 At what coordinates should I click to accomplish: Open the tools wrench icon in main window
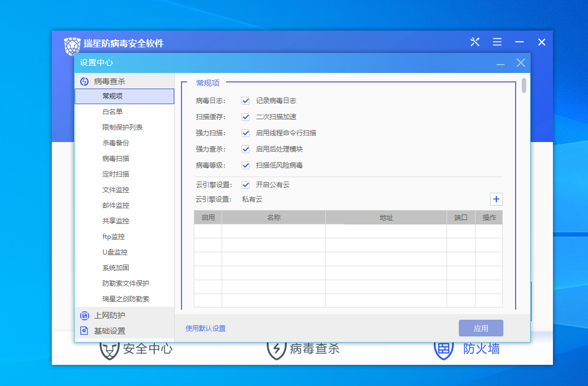(475, 42)
